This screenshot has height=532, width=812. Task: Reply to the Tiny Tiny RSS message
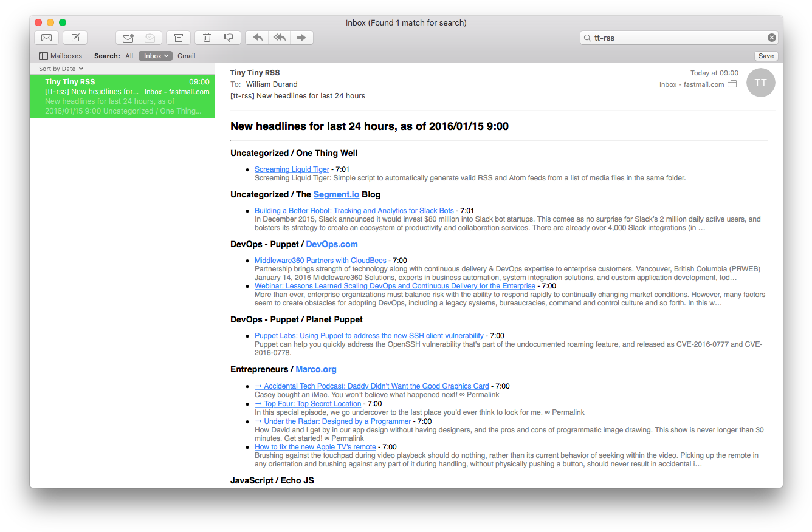tap(256, 37)
